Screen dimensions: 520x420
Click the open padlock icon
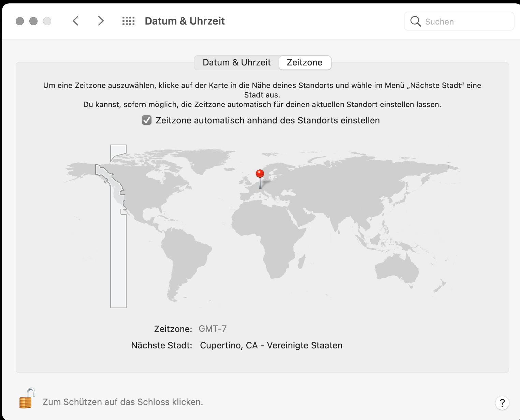[27, 398]
